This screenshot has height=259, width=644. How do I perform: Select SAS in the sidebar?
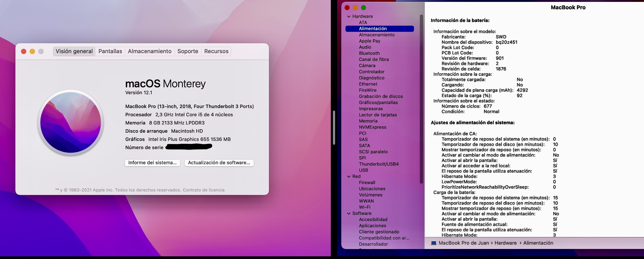point(363,139)
